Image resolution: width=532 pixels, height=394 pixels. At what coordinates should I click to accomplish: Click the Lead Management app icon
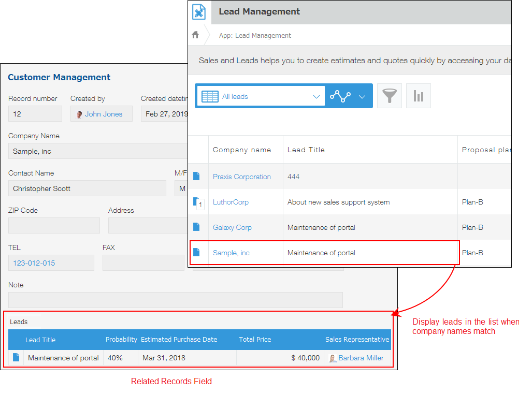coord(199,12)
